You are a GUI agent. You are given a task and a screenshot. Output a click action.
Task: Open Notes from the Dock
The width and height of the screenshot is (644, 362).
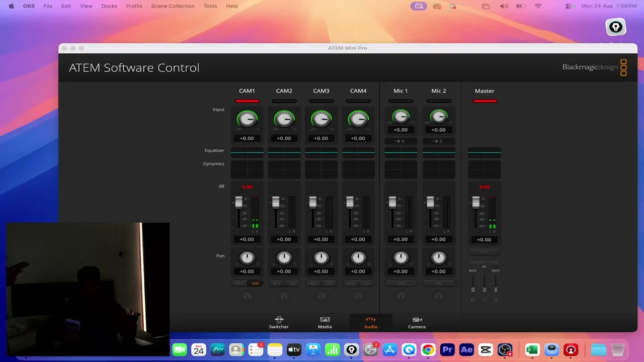(x=275, y=349)
